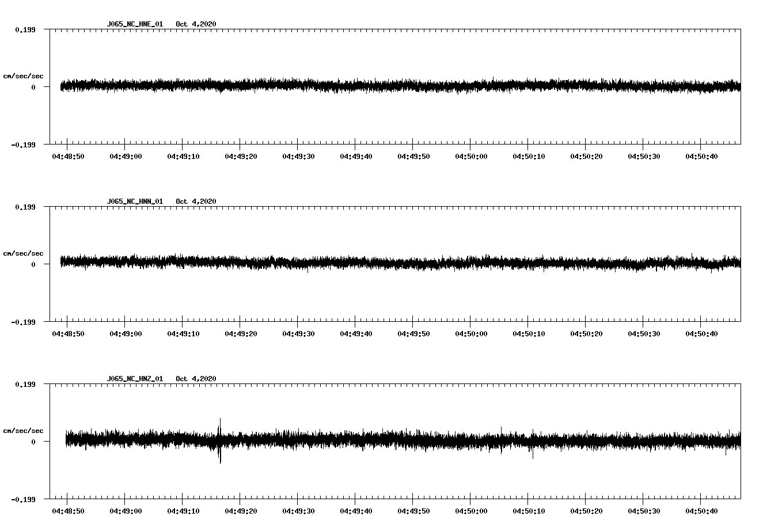Select the 0.199 amplitude value on top plot

24,30
